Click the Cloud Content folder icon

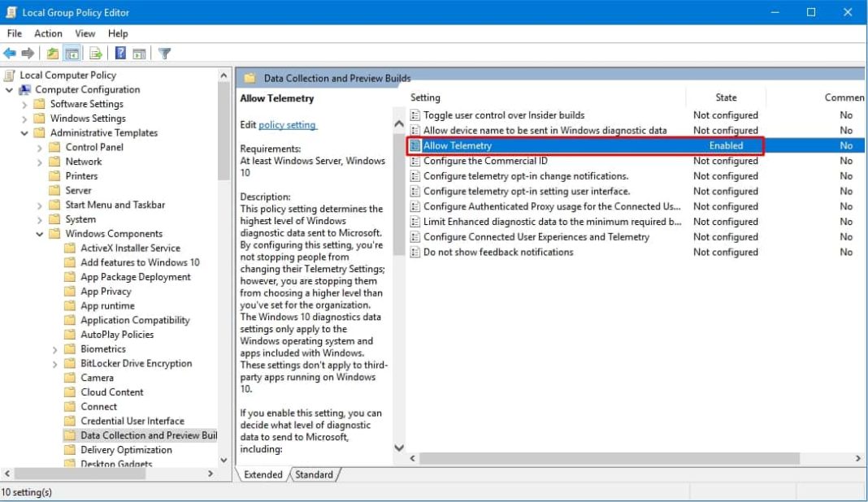(x=70, y=392)
